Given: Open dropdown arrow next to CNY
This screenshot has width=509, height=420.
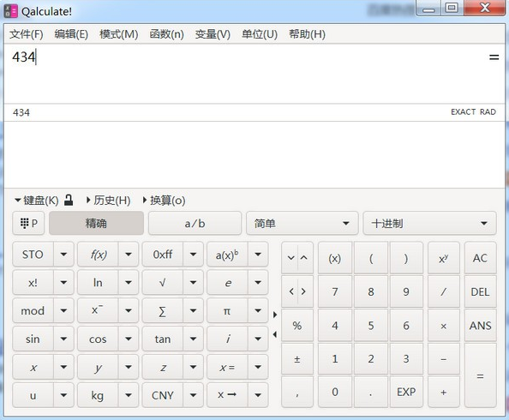Looking at the screenshot, I should (193, 395).
